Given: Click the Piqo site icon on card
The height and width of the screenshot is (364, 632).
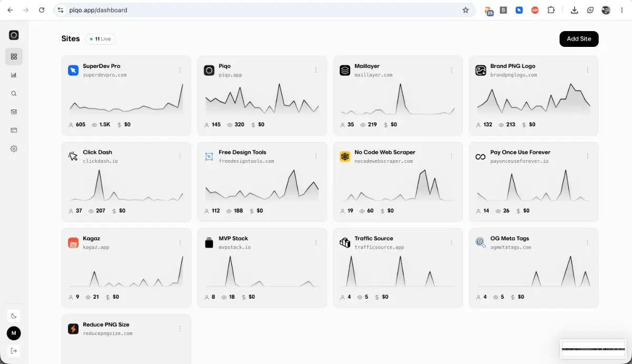Looking at the screenshot, I should [x=209, y=70].
